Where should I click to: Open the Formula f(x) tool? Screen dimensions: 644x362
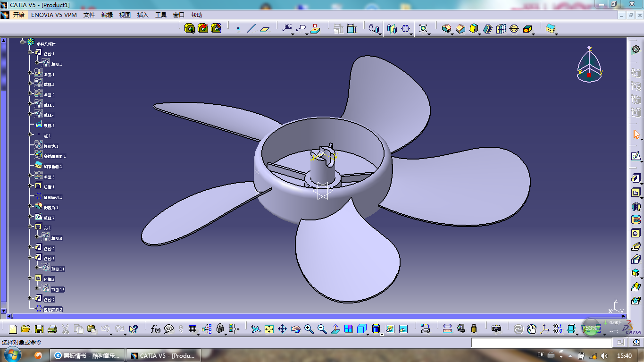(156, 329)
